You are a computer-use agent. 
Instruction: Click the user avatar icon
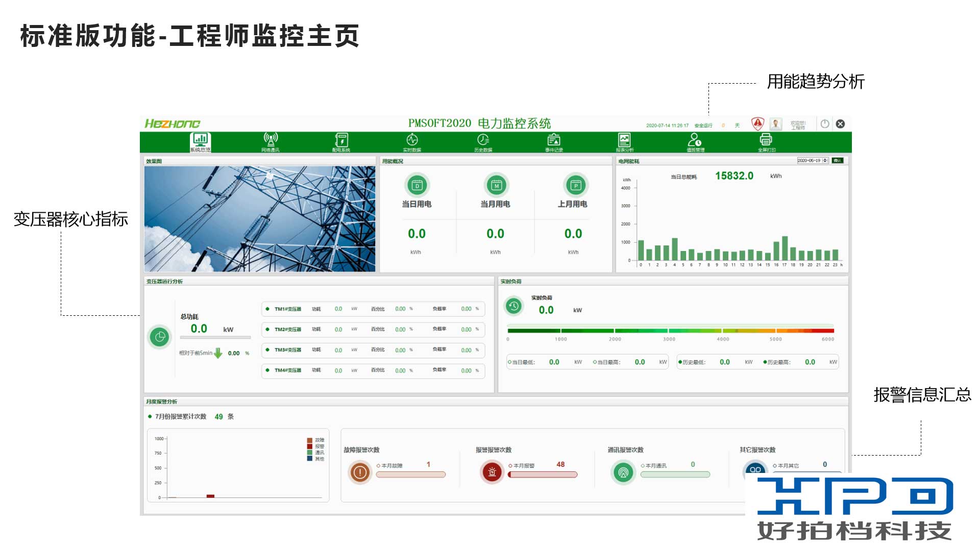776,124
